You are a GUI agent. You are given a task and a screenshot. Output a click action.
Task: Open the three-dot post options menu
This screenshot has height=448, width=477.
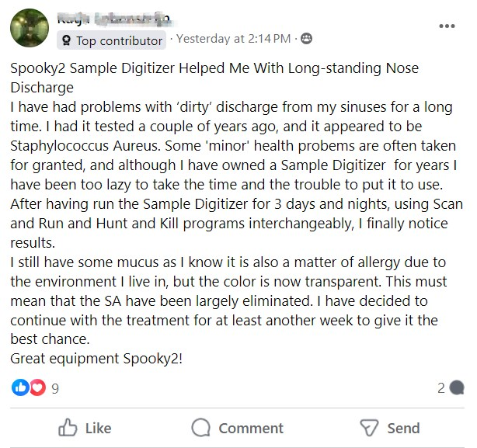click(447, 26)
